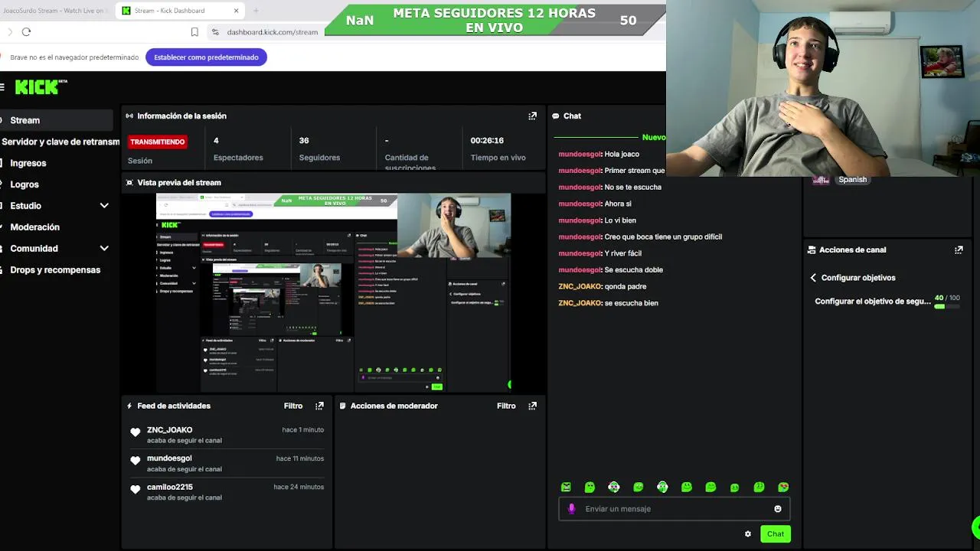The height and width of the screenshot is (551, 980).
Task: Open Filtro in Feed de actividades
Action: (x=292, y=406)
